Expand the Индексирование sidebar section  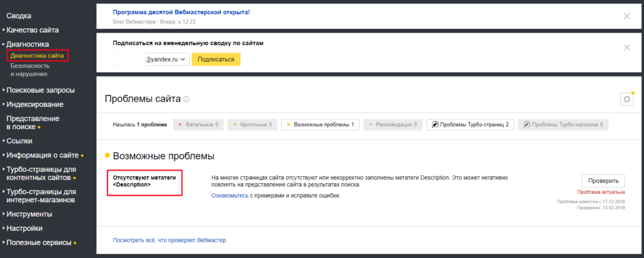click(x=35, y=104)
